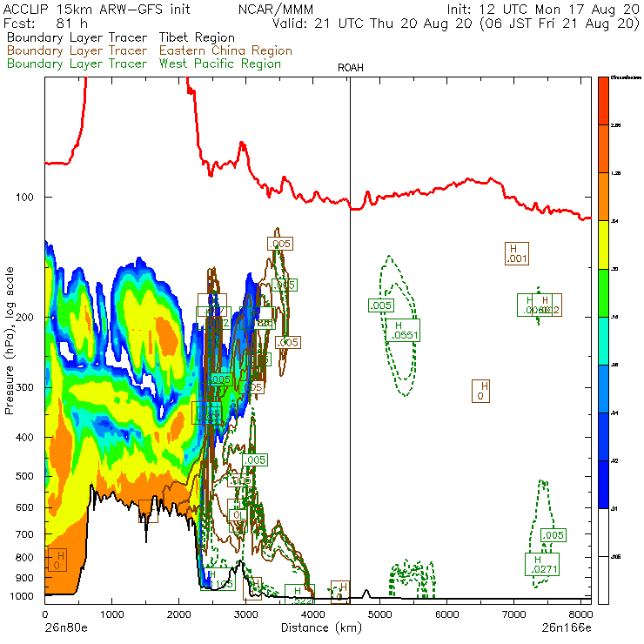Click the green '.005' label left of 'H .0551'
The width and height of the screenshot is (644, 644).
(x=381, y=305)
